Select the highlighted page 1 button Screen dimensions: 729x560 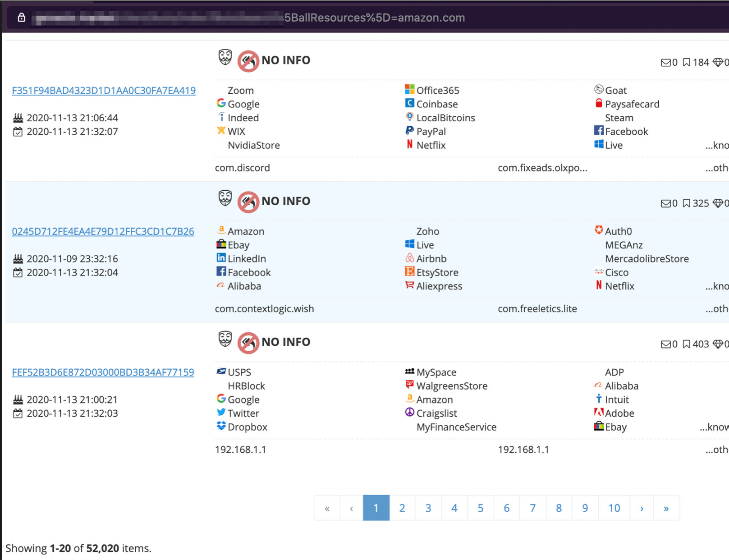click(x=376, y=508)
